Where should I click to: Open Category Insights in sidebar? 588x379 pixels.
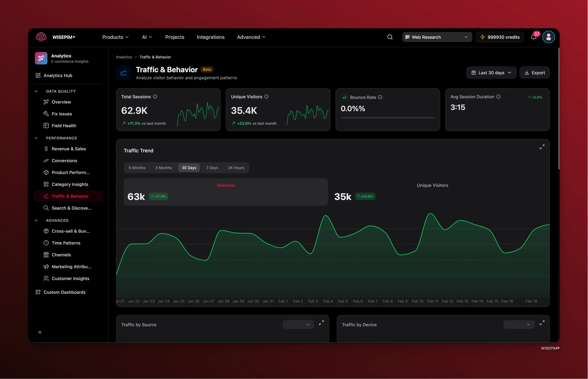[x=70, y=184]
